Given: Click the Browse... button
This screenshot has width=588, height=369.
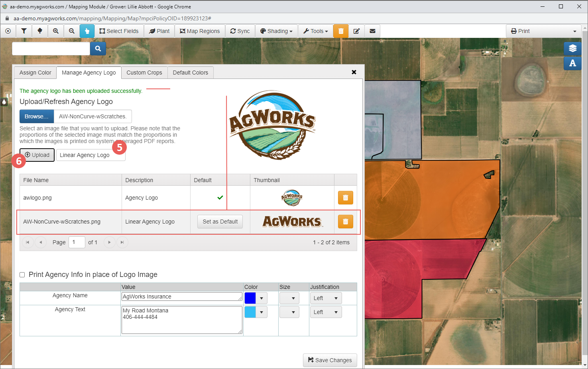Looking at the screenshot, I should (37, 116).
